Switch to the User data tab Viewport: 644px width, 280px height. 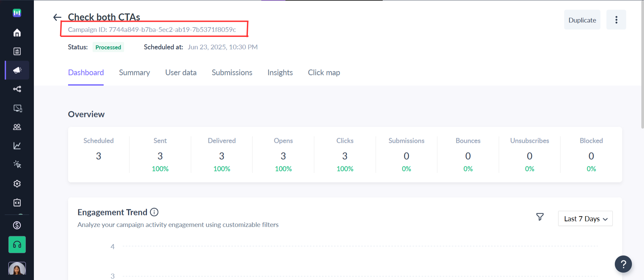(x=181, y=73)
